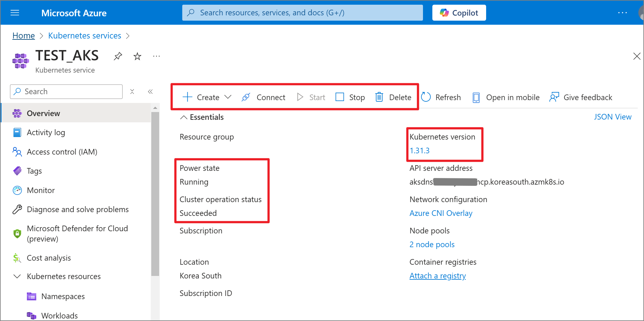Pin TEST_AKS to dashboard
This screenshot has height=321, width=644.
(118, 56)
